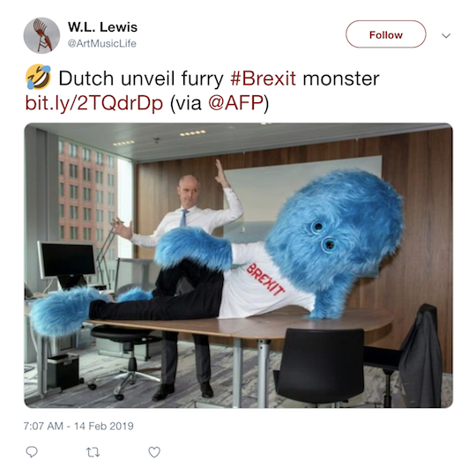The width and height of the screenshot is (476, 468).
Task: Open the @ArtMusicLife handle
Action: tap(102, 44)
